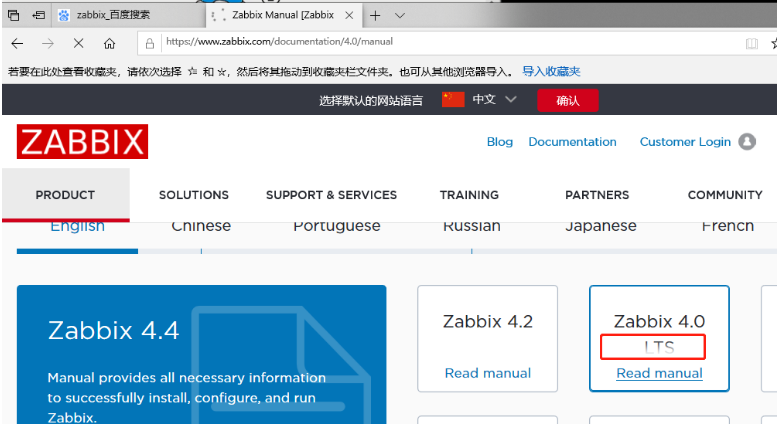This screenshot has width=782, height=430.
Task: Open reading view book icon
Action: (752, 44)
